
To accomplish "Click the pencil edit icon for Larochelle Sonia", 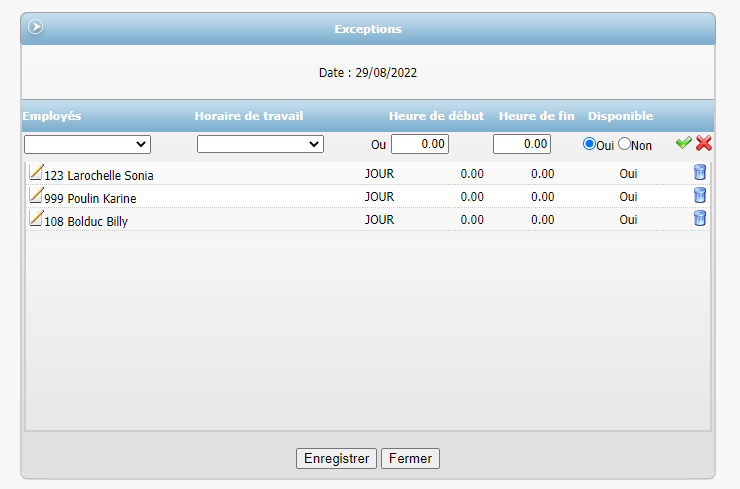I will coord(36,172).
